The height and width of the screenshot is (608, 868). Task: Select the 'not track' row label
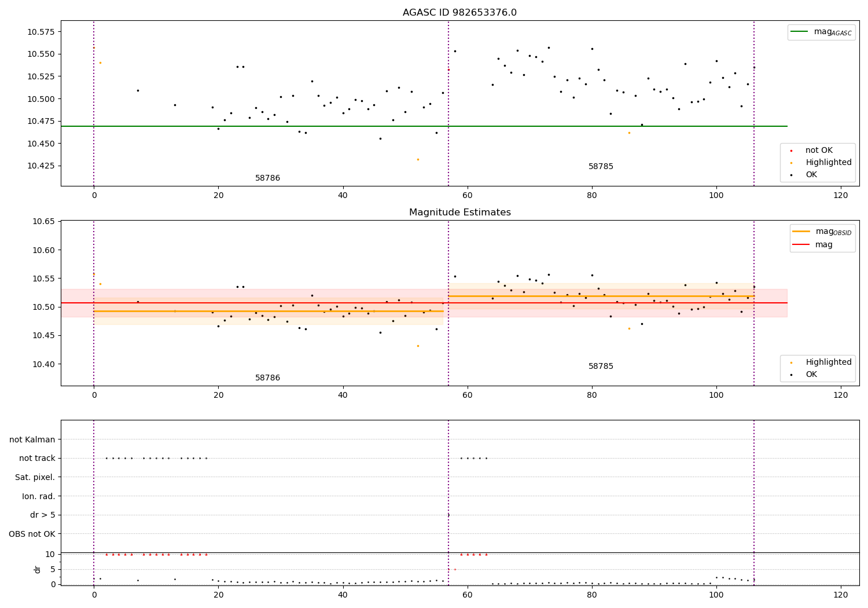click(x=37, y=459)
